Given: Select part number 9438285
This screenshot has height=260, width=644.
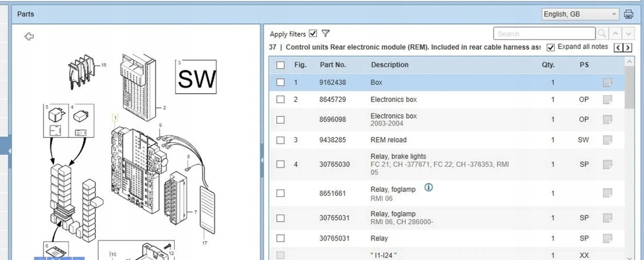Looking at the screenshot, I should 333,140.
